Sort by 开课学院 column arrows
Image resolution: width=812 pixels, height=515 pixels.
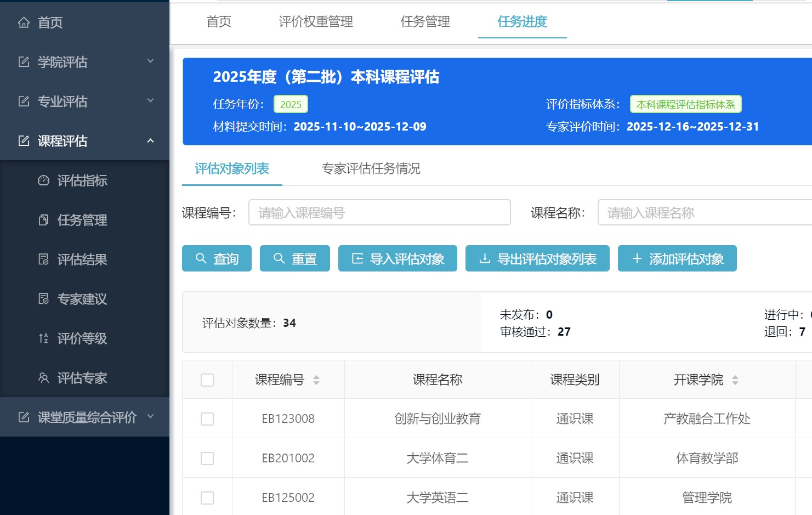[735, 380]
